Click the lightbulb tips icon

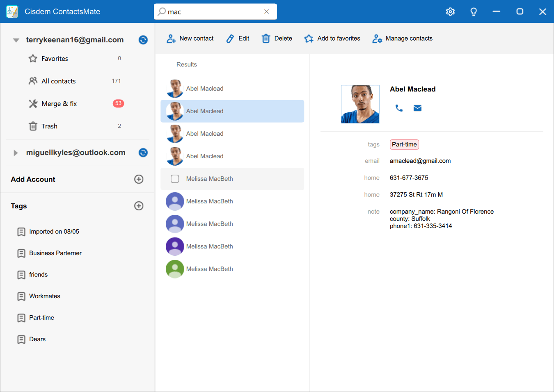473,11
